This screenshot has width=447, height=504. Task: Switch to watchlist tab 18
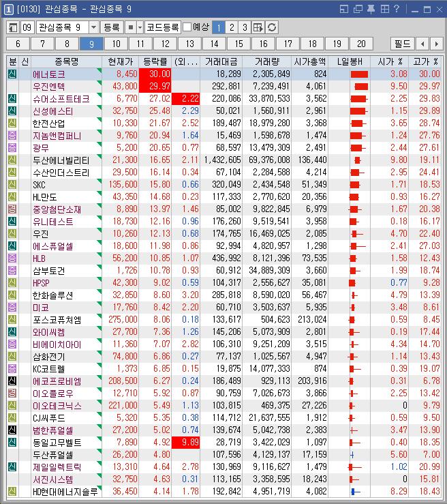(x=313, y=44)
